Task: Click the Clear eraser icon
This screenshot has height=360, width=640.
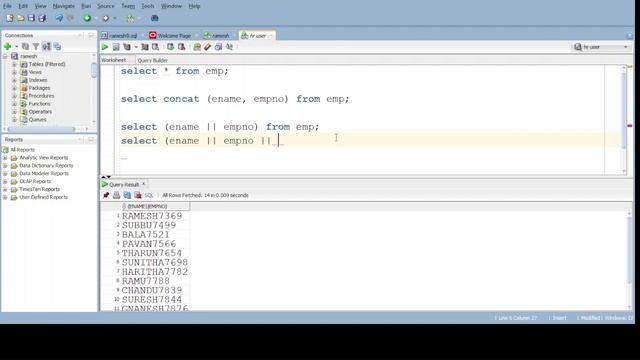Action: point(207,47)
